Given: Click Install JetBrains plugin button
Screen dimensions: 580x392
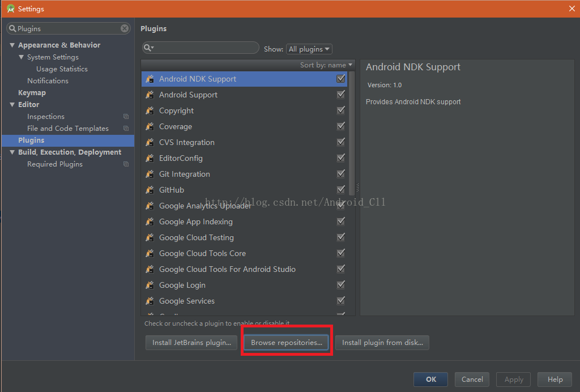Looking at the screenshot, I should (191, 343).
